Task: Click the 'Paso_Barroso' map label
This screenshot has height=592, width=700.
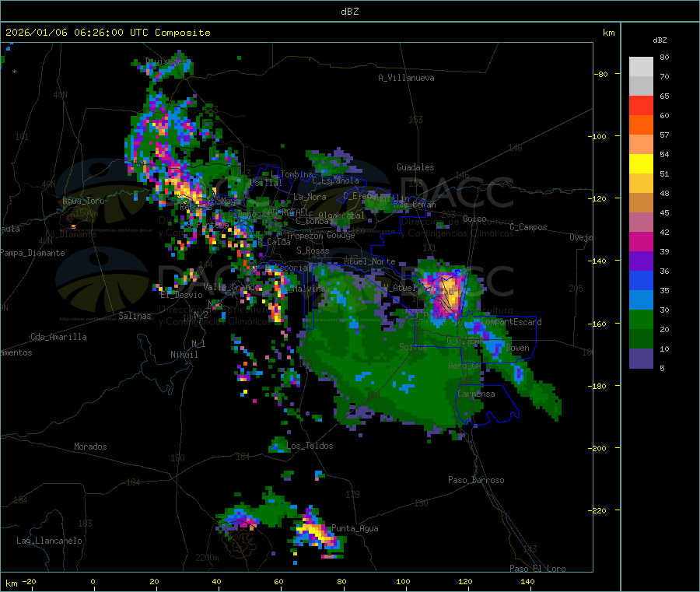Action: pyautogui.click(x=476, y=481)
